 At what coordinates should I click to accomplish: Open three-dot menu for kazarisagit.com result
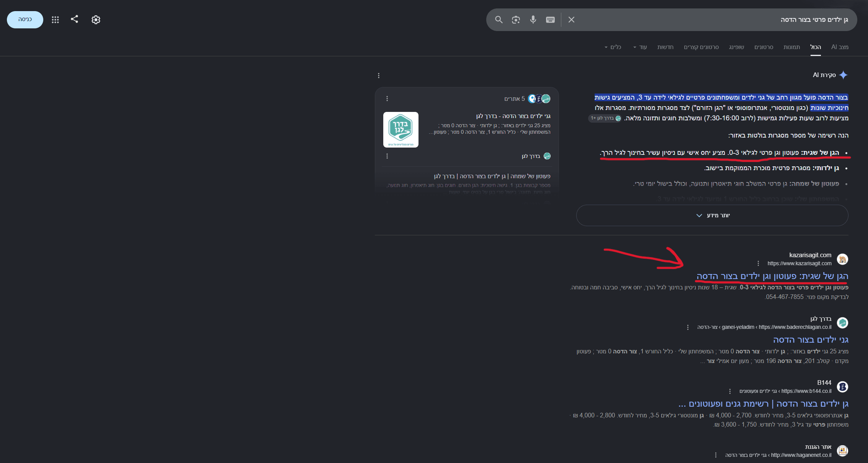click(x=758, y=263)
